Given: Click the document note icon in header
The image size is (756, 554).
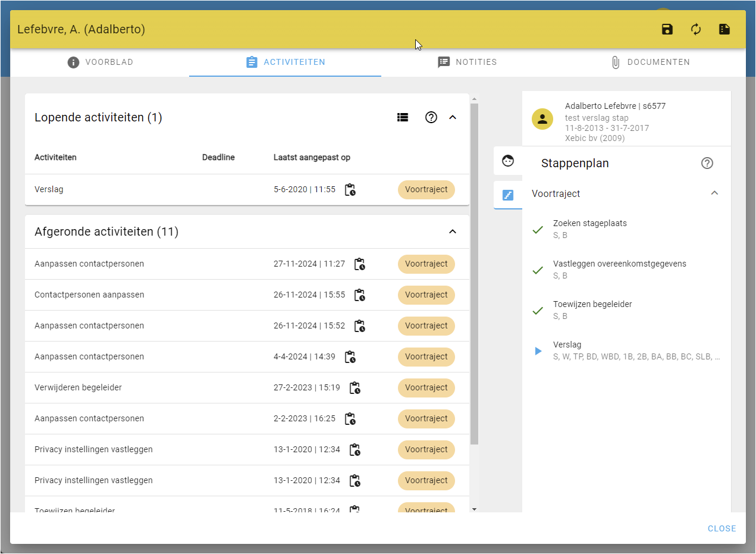Looking at the screenshot, I should pyautogui.click(x=724, y=29).
